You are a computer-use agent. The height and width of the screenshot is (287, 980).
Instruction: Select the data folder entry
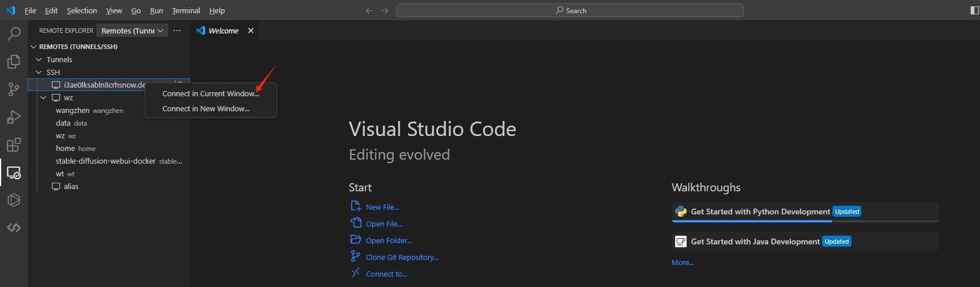point(109,123)
